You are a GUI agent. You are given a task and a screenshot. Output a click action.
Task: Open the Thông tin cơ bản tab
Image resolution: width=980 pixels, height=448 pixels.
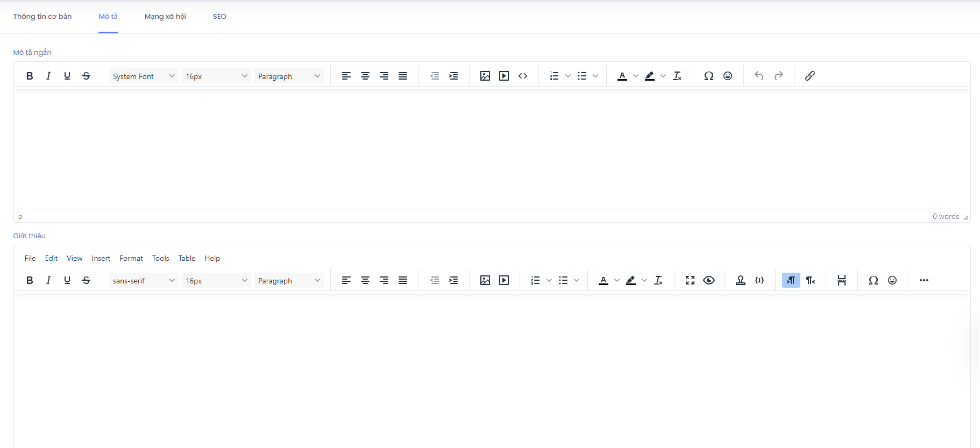(42, 17)
